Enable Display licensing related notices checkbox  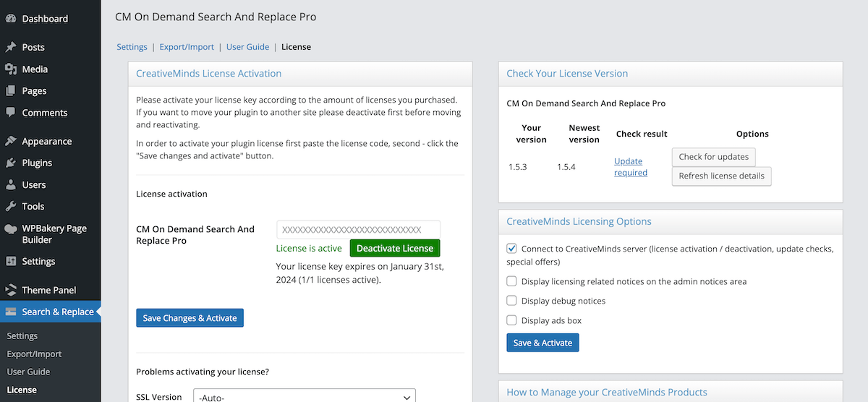point(512,281)
